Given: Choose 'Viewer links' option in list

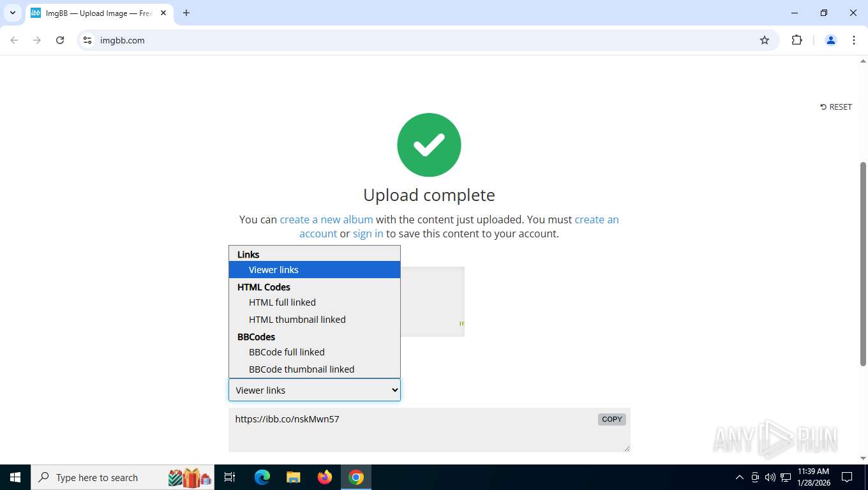Looking at the screenshot, I should (x=315, y=270).
